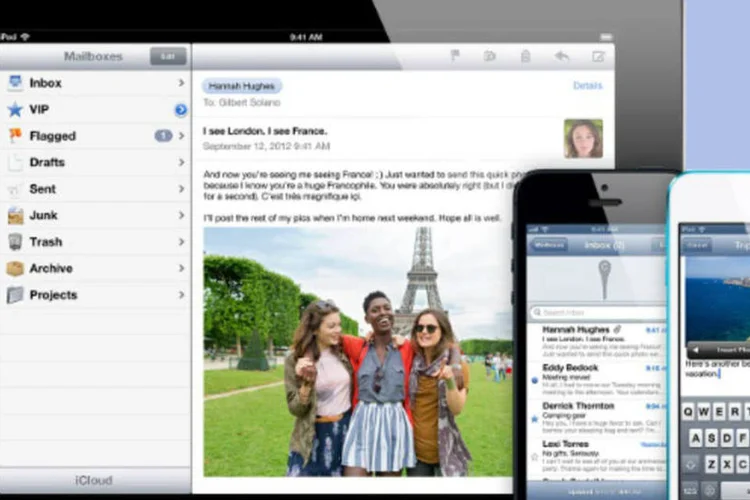The image size is (750, 500).
Task: Tap the W key on iPod keyboard
Action: pos(704,411)
